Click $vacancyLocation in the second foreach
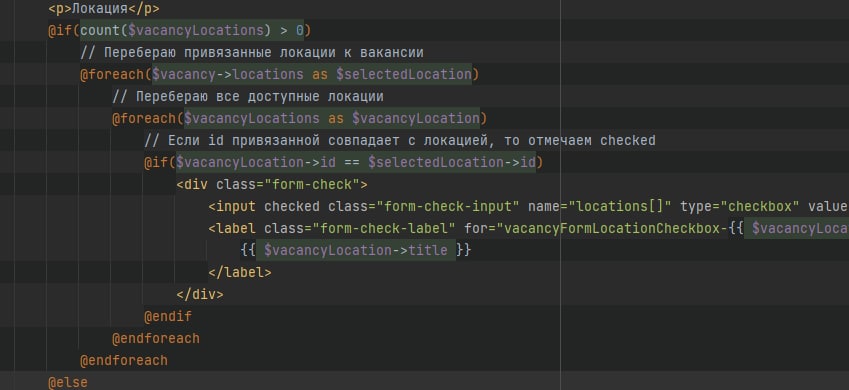The width and height of the screenshot is (849, 390). click(416, 119)
